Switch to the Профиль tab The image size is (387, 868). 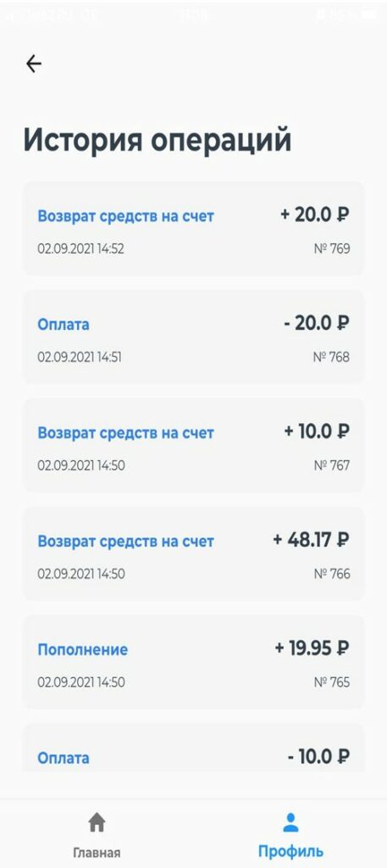click(290, 834)
